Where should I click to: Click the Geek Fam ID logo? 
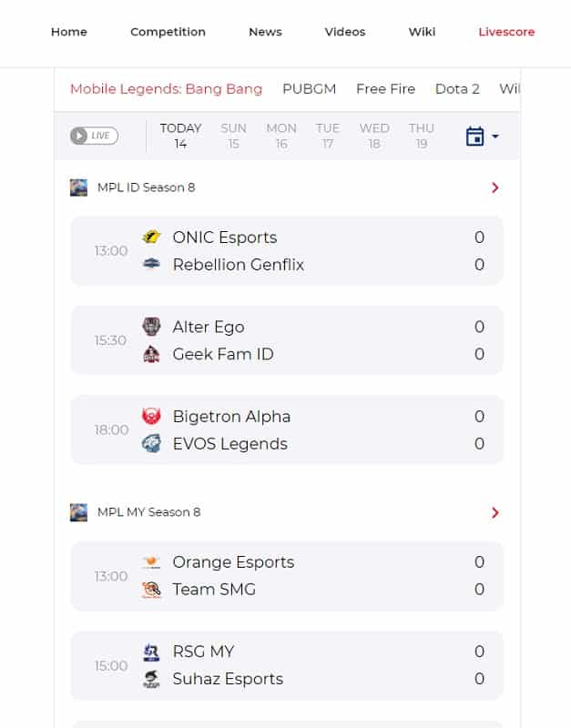151,354
